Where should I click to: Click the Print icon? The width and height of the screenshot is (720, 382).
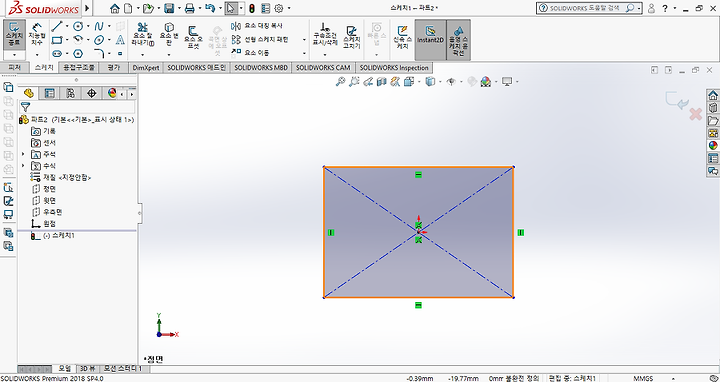(x=189, y=8)
